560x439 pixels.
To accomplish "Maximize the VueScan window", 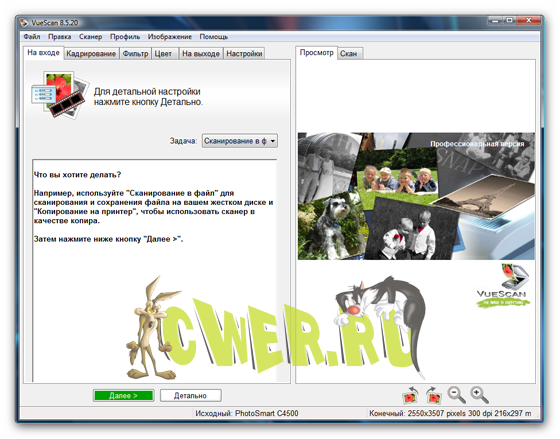I will (x=510, y=21).
